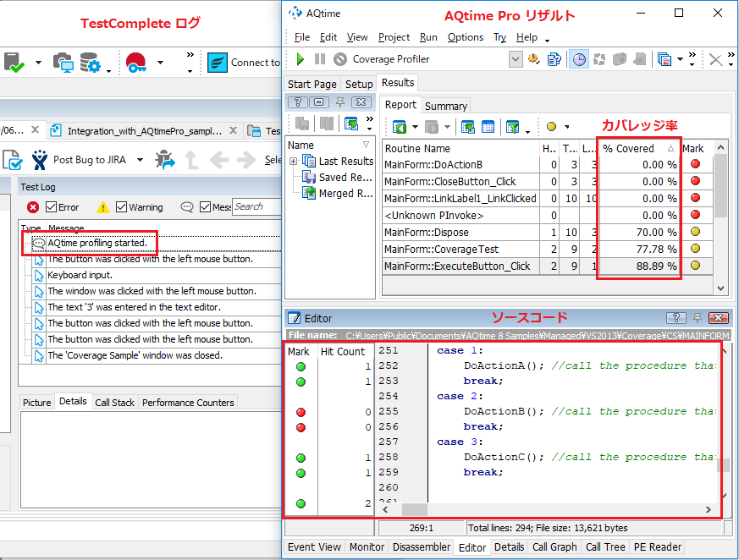
Task: Click the help question button in Editor panel
Action: point(676,318)
